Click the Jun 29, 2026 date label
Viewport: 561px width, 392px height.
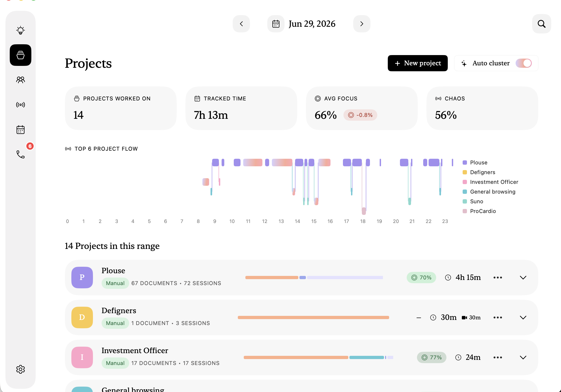tap(312, 24)
